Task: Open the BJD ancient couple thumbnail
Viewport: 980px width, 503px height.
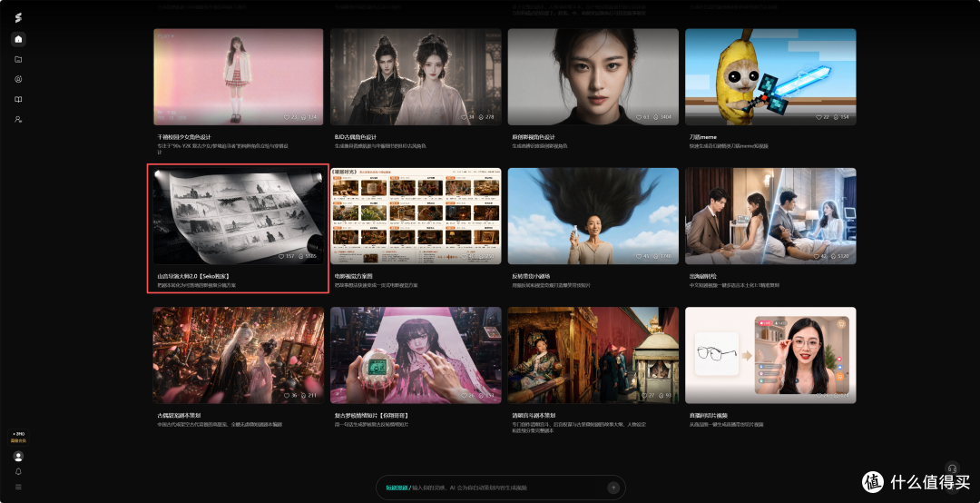Action: (416, 77)
